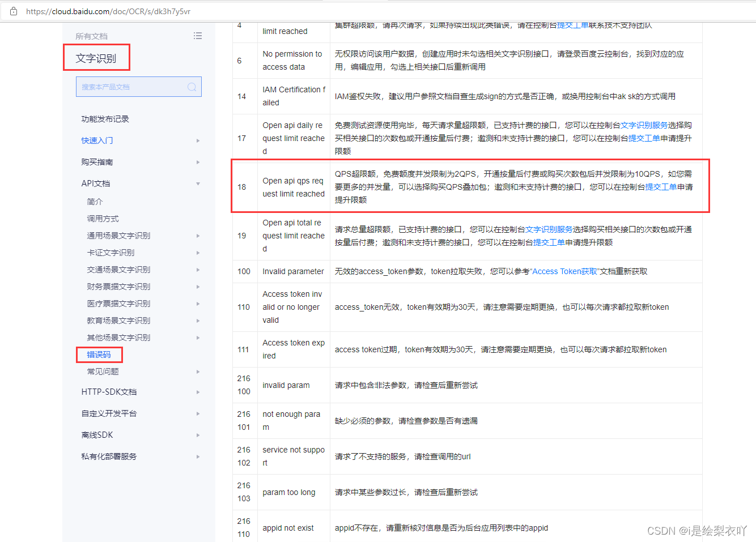
Task: Expand the 教育场景文字识别 arrow
Action: 198,321
